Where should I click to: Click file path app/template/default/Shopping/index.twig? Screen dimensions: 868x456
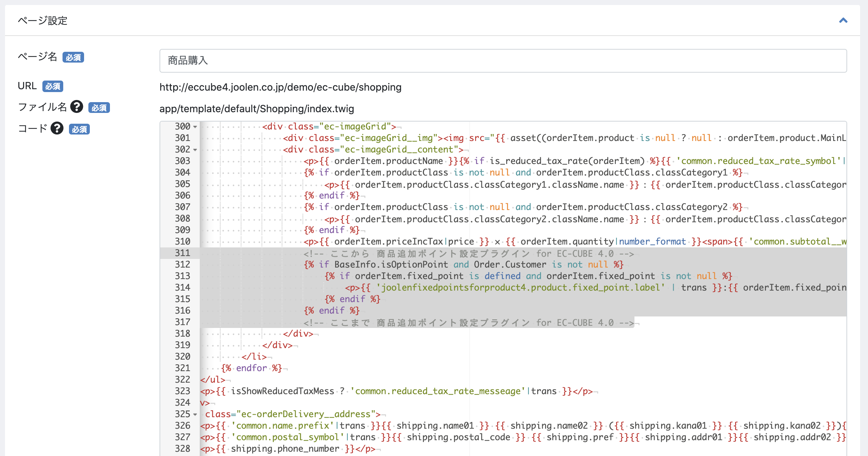[x=257, y=109]
